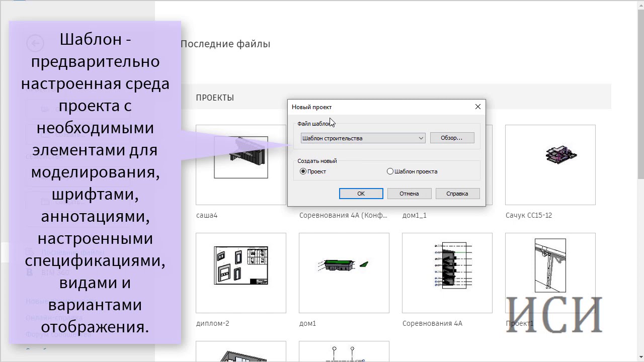This screenshot has height=362, width=644.
Task: Open the дом1 project thumbnail
Action: (344, 273)
